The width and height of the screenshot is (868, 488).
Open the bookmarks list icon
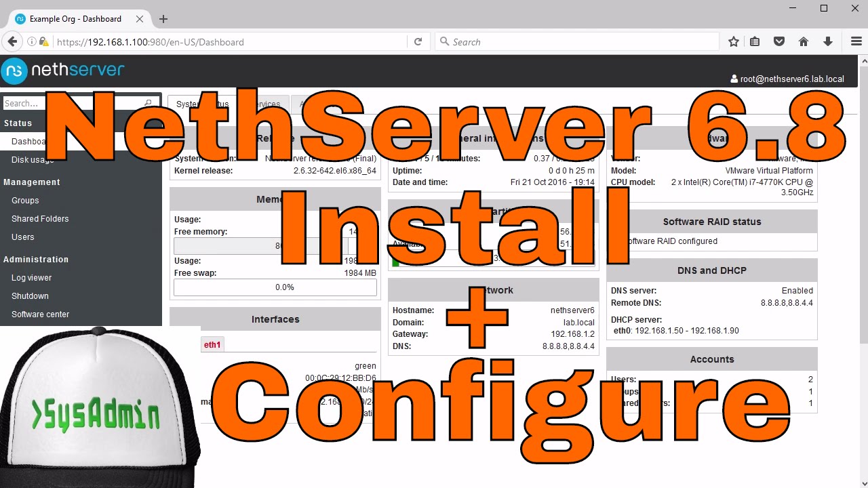click(x=755, y=41)
